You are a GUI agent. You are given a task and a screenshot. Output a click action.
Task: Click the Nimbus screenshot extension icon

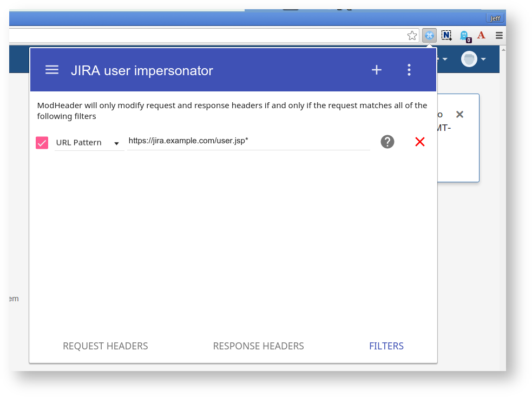coord(446,36)
